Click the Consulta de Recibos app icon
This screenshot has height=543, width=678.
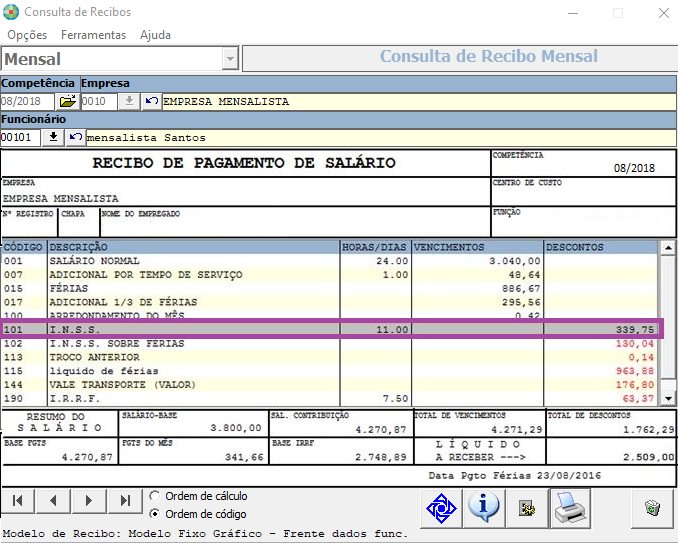[x=11, y=12]
